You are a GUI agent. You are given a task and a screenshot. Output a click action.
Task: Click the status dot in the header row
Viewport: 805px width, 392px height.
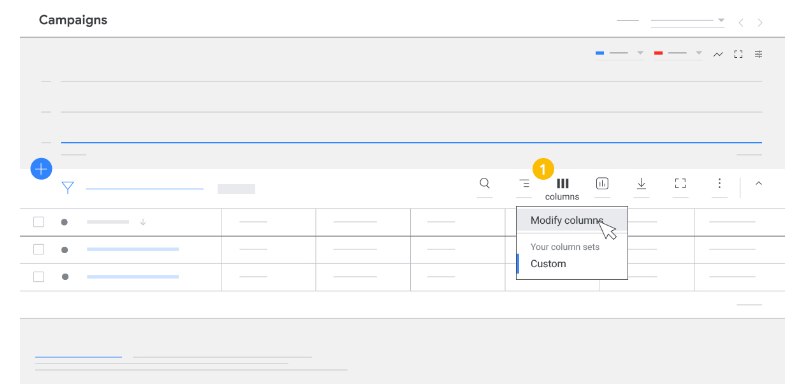(64, 222)
